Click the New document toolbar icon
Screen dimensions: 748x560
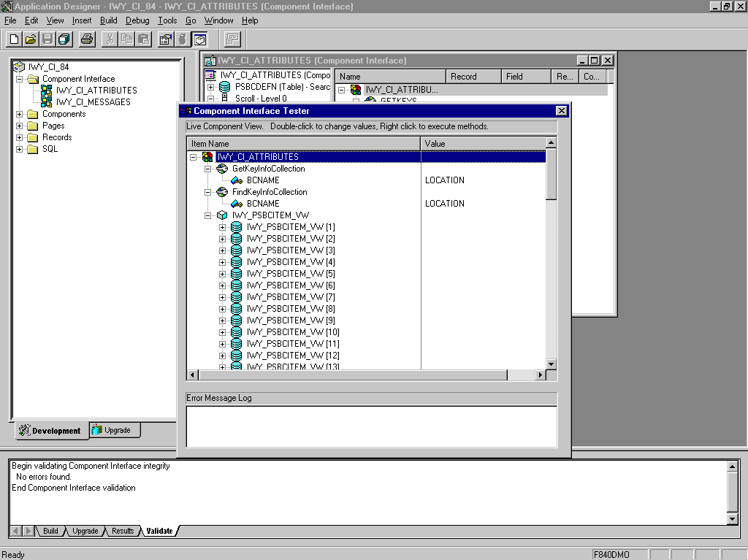[x=14, y=39]
